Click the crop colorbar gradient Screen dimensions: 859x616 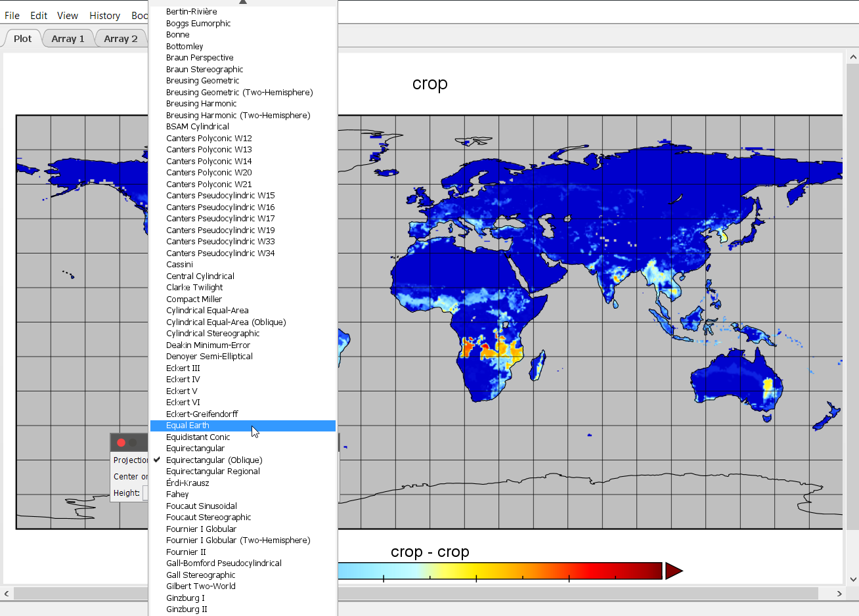tap(500, 571)
